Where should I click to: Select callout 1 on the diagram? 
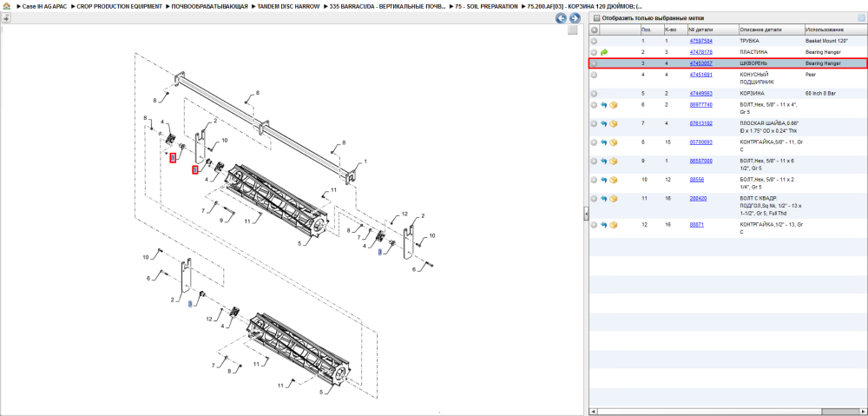(365, 162)
